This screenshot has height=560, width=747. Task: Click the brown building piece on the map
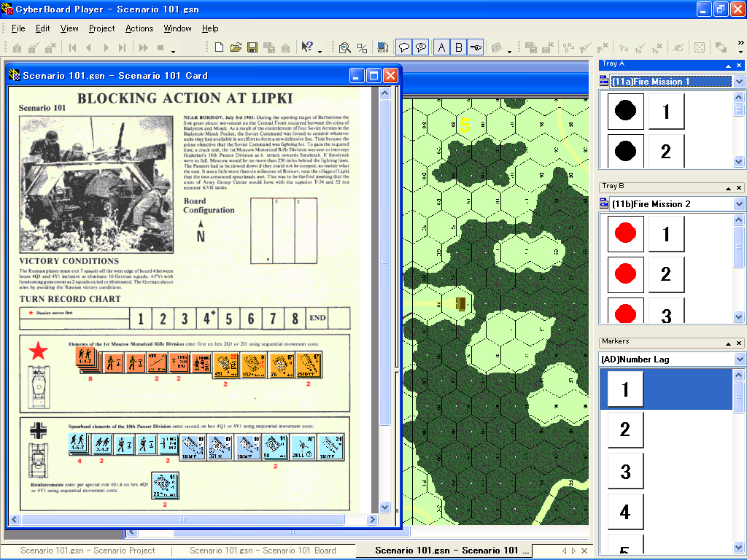[x=461, y=304]
